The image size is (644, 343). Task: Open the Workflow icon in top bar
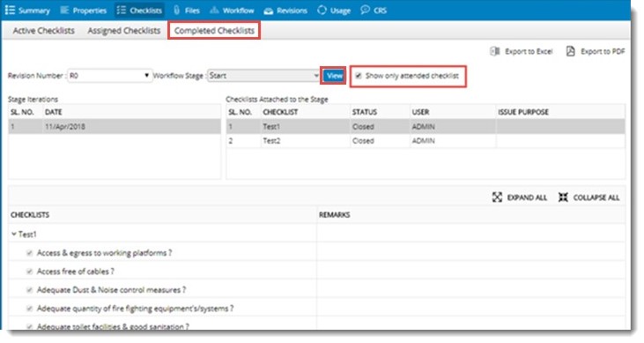(214, 11)
